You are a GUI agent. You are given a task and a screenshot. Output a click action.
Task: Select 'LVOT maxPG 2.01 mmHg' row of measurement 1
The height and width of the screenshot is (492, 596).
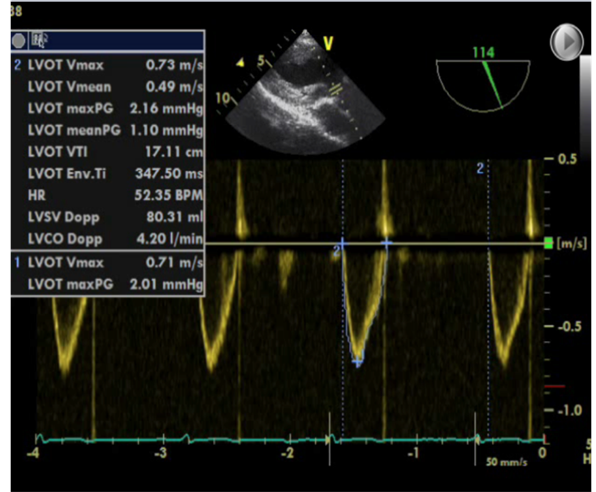[108, 284]
